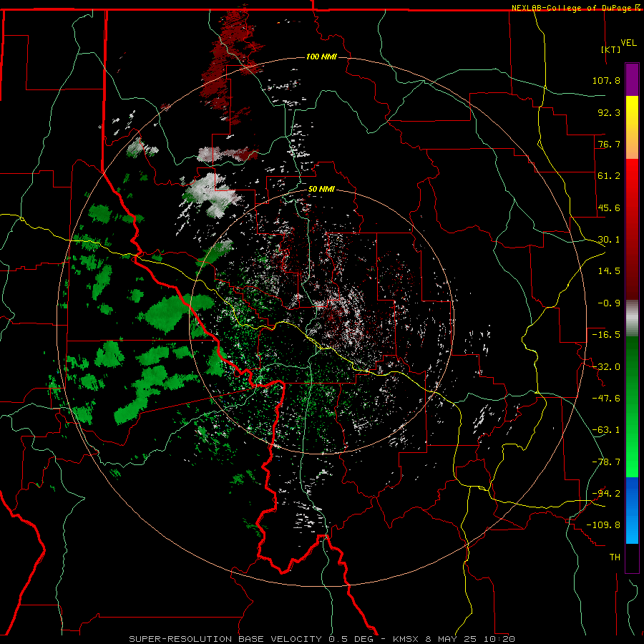Click the VEL legend title

628,43
